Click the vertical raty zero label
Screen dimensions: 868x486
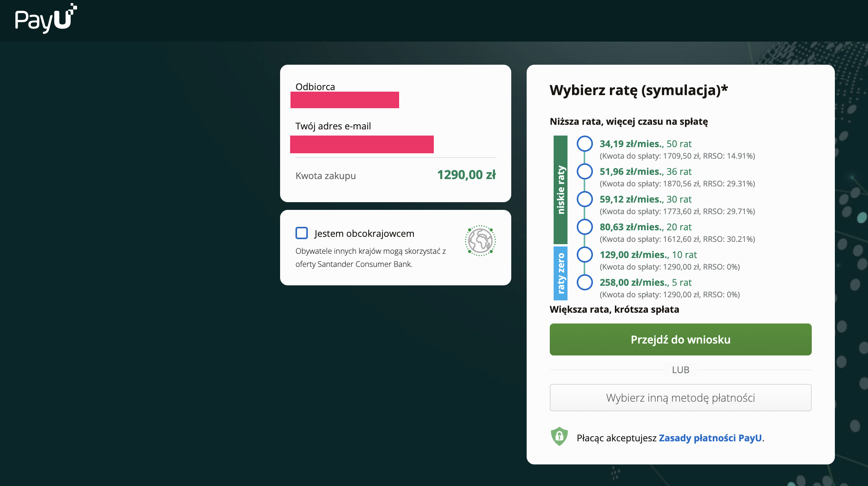tap(561, 273)
